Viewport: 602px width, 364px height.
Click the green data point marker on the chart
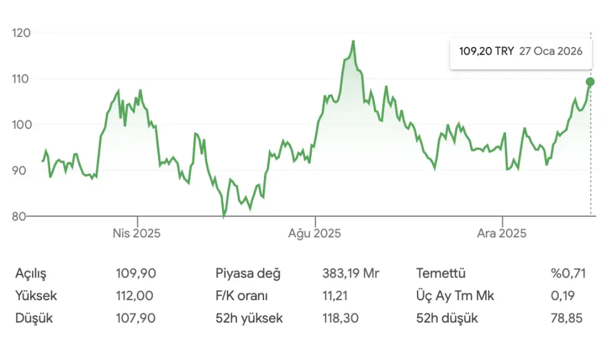[590, 81]
